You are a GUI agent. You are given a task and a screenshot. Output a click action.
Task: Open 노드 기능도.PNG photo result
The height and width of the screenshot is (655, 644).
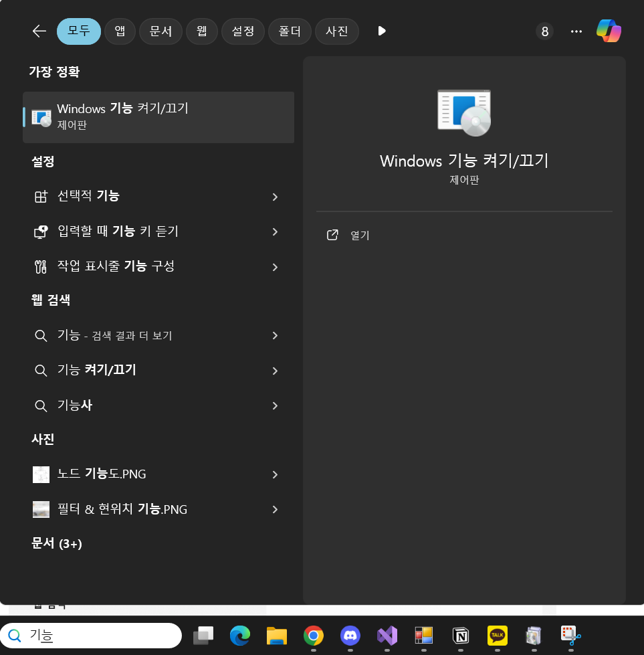coord(158,474)
